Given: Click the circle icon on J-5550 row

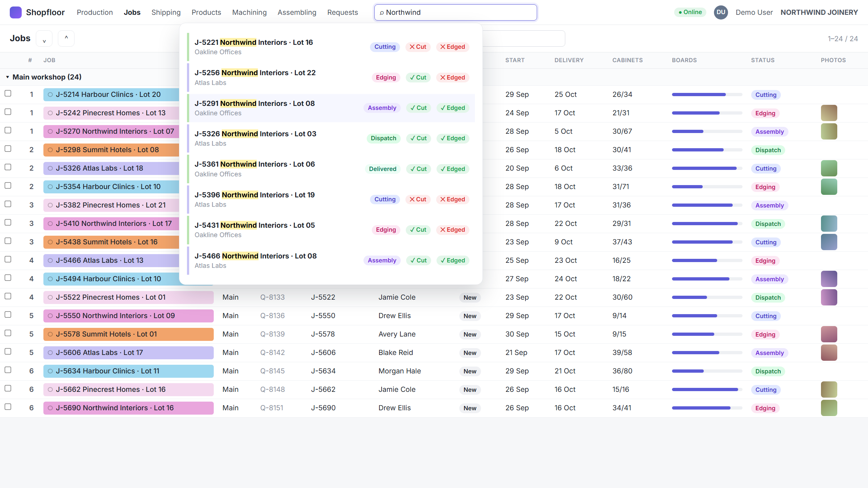Looking at the screenshot, I should click(50, 316).
